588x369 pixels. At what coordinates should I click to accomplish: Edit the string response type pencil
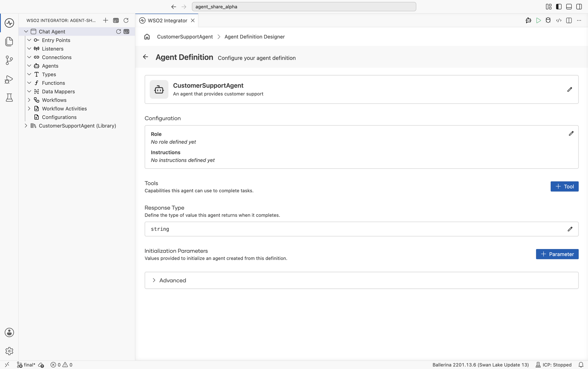click(570, 229)
